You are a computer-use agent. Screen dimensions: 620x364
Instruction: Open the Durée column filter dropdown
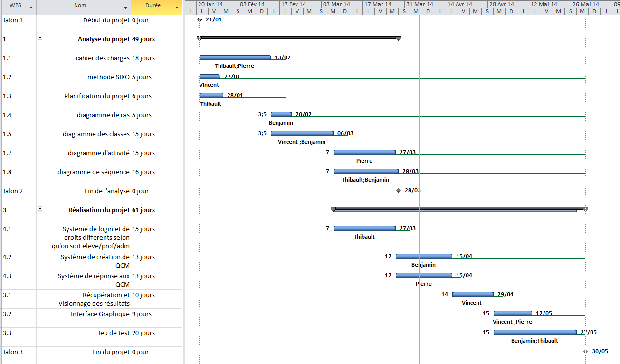(177, 8)
